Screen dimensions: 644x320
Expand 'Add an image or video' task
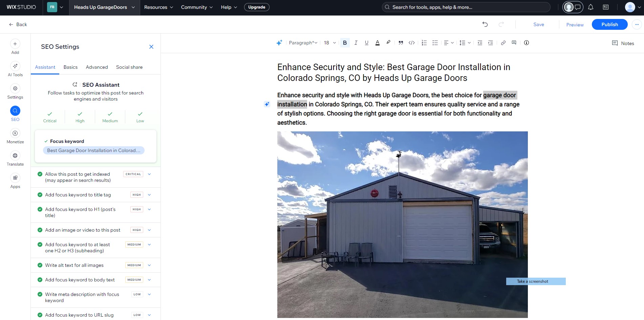pyautogui.click(x=149, y=230)
